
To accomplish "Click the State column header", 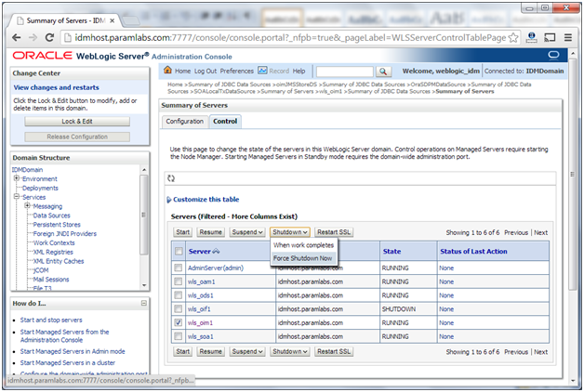I will 392,252.
